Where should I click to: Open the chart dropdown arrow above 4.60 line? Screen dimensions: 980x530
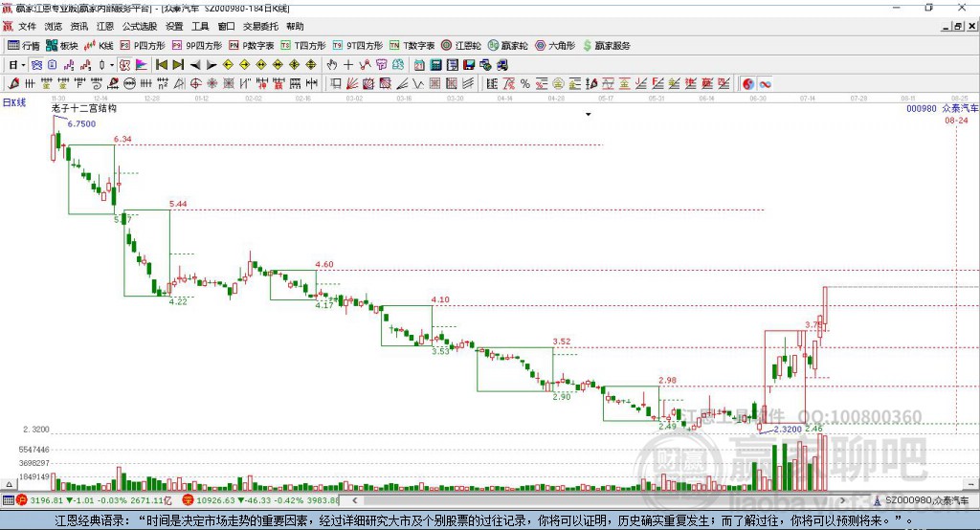589,115
